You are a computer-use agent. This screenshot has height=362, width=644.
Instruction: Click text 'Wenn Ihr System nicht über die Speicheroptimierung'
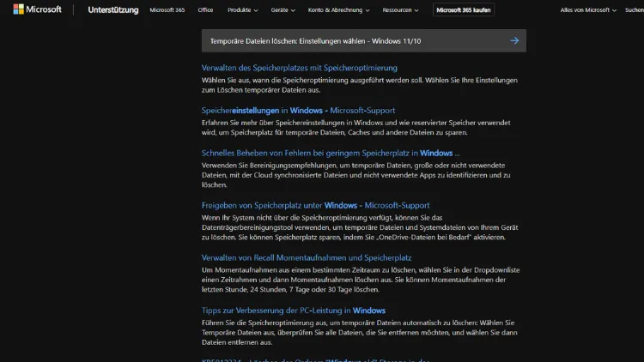284,218
